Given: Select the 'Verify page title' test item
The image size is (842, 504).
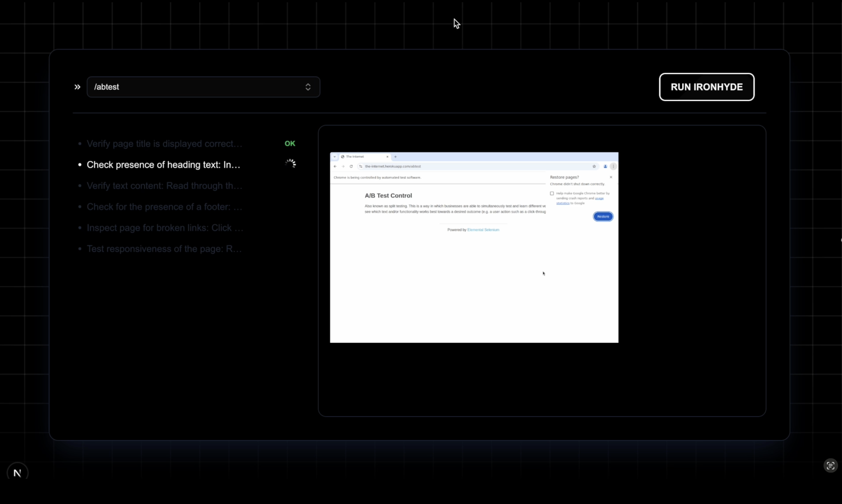Looking at the screenshot, I should [164, 144].
